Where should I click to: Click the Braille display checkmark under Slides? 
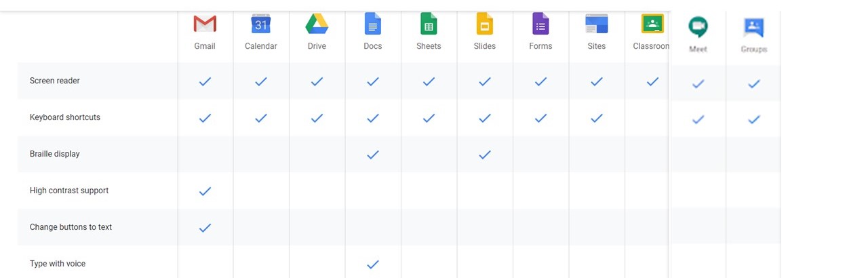[x=485, y=155]
